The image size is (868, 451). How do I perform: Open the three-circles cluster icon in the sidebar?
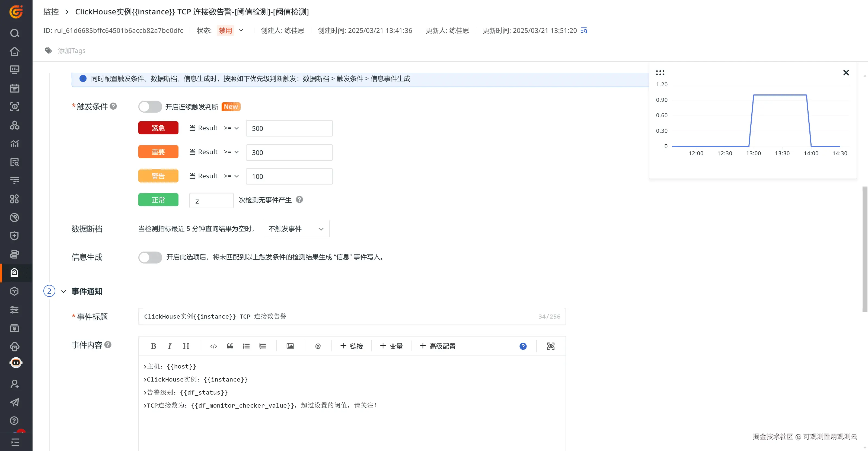[x=14, y=125]
